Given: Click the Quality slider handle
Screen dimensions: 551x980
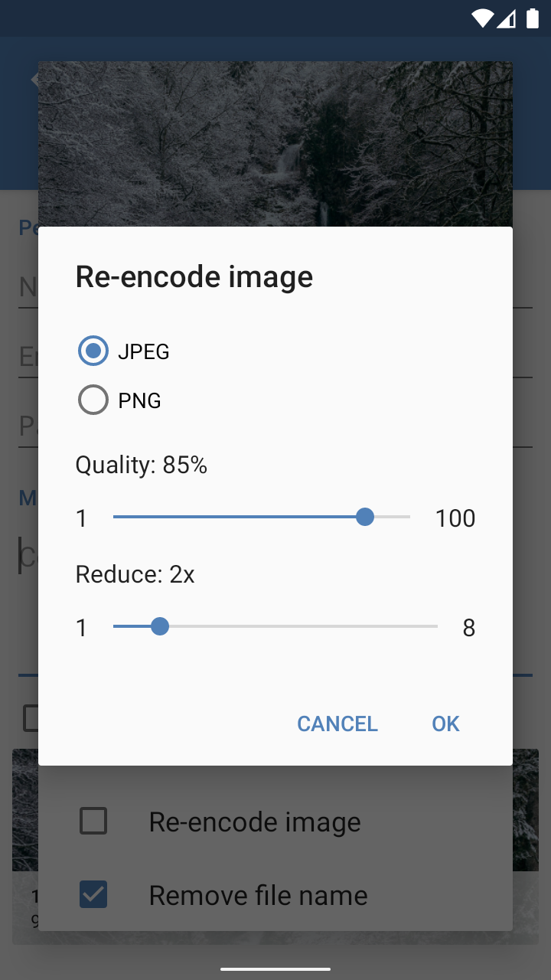Looking at the screenshot, I should click(365, 518).
